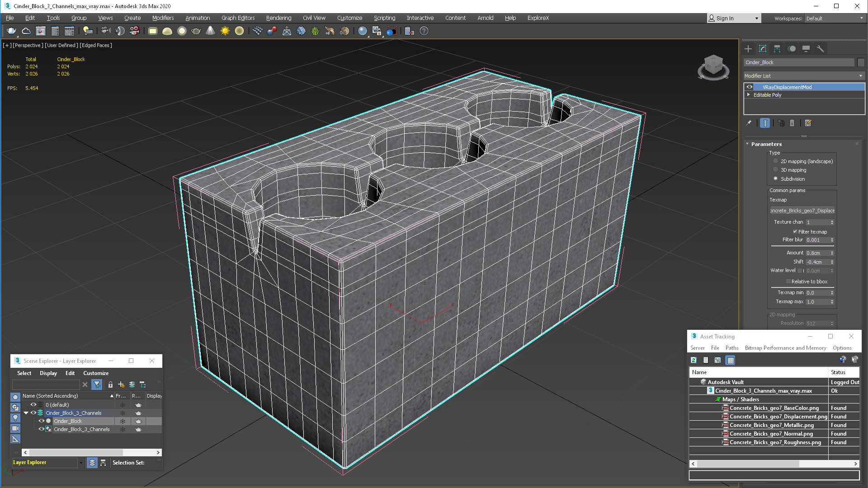868x488 pixels.
Task: Select the 3D mapping radio button
Action: [776, 170]
